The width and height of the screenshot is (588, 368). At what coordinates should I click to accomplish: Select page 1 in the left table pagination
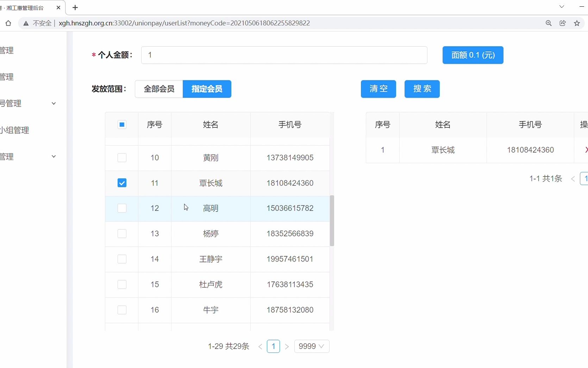(274, 346)
